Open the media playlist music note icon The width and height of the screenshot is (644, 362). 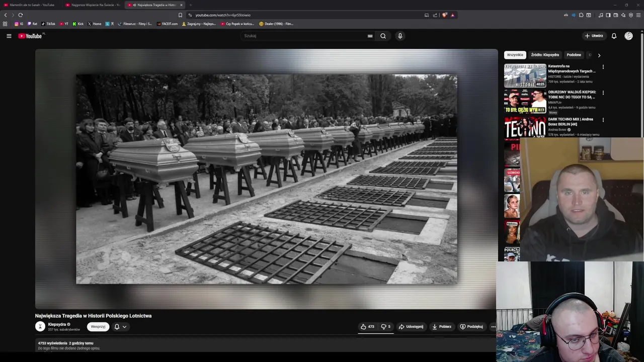(601, 15)
